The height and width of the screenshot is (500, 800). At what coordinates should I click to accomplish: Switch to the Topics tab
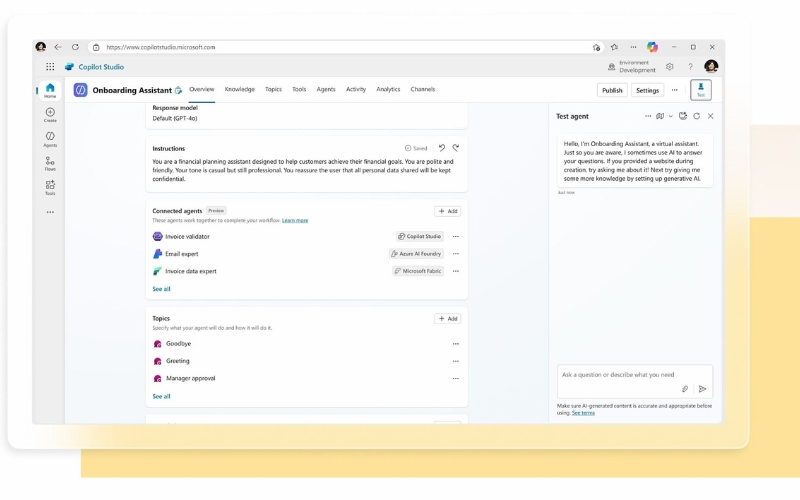point(273,89)
